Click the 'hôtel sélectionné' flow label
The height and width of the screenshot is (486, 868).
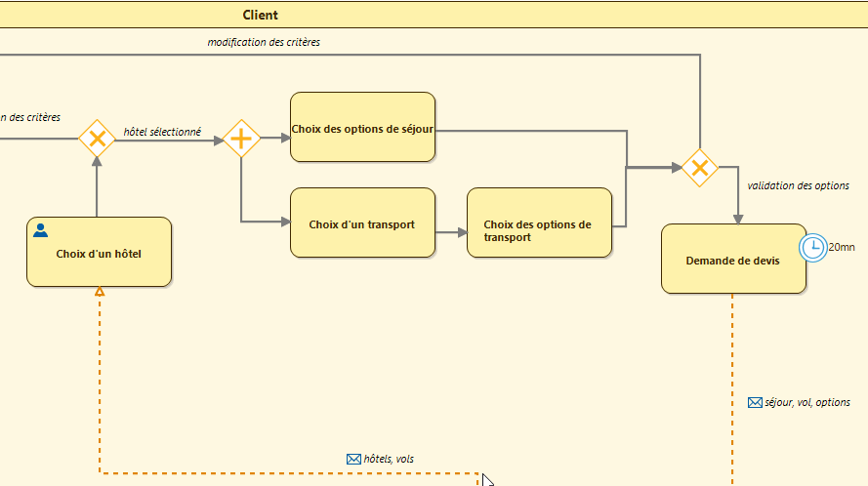(162, 132)
